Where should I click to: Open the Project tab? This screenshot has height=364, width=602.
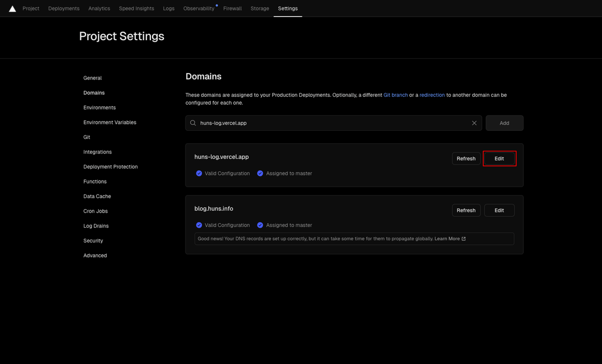click(31, 9)
